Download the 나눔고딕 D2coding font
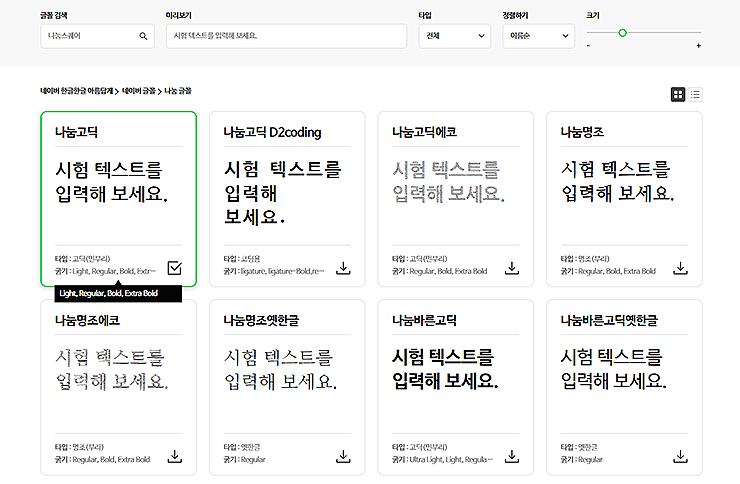The image size is (740, 484). [x=343, y=268]
